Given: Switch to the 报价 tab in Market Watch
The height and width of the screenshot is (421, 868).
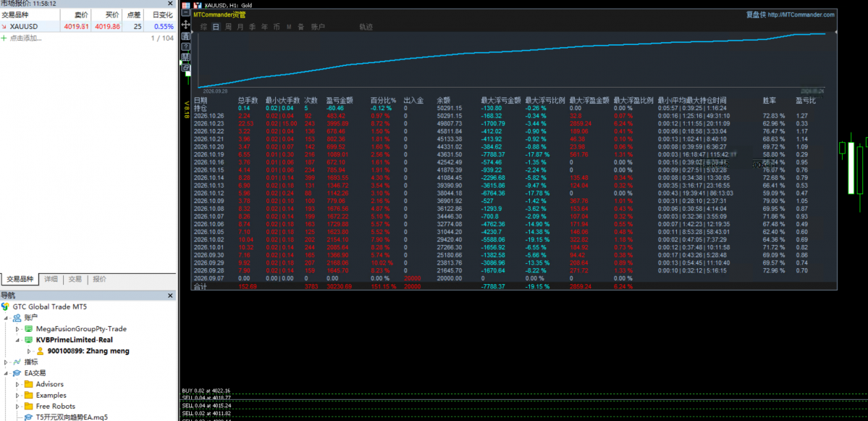Looking at the screenshot, I should pos(99,279).
